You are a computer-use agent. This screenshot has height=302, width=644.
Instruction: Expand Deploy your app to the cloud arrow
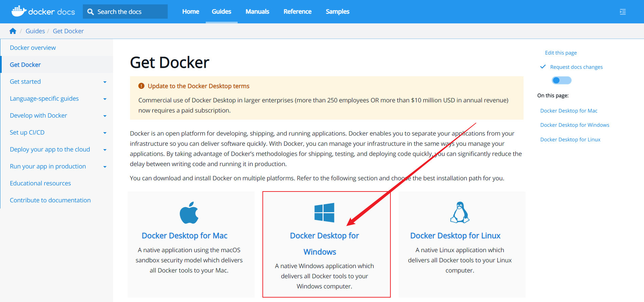(105, 150)
